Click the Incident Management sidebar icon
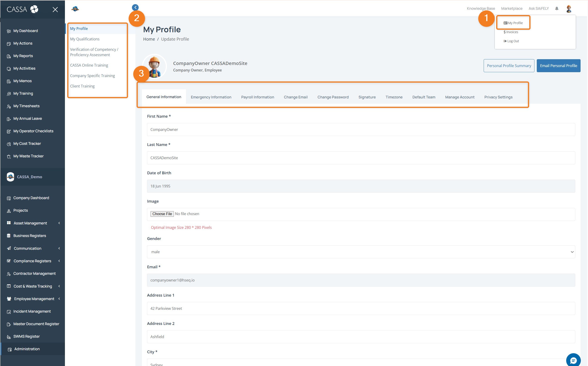The height and width of the screenshot is (366, 588). point(9,312)
